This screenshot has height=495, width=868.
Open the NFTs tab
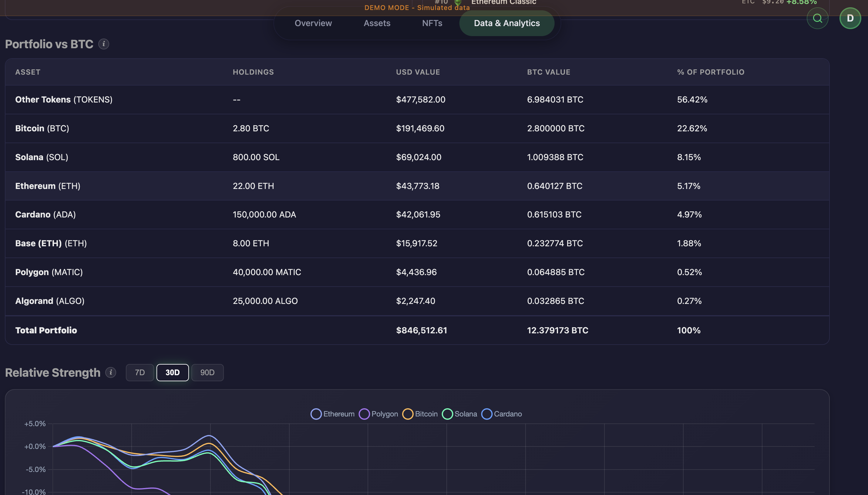(x=432, y=23)
